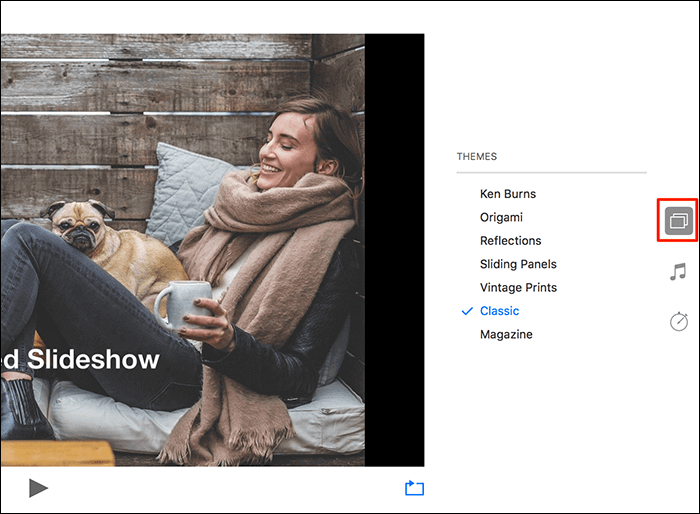The height and width of the screenshot is (514, 700).
Task: Open the Music settings icon
Action: 678,272
